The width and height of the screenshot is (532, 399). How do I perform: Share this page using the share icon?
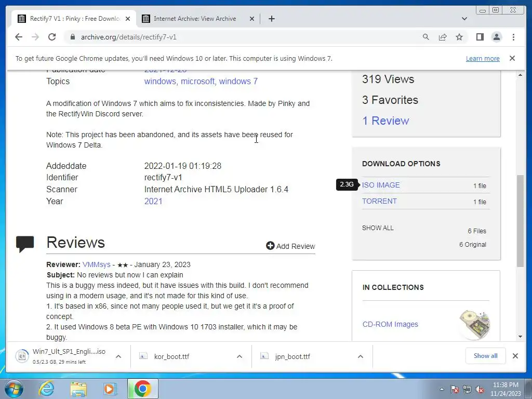point(443,37)
